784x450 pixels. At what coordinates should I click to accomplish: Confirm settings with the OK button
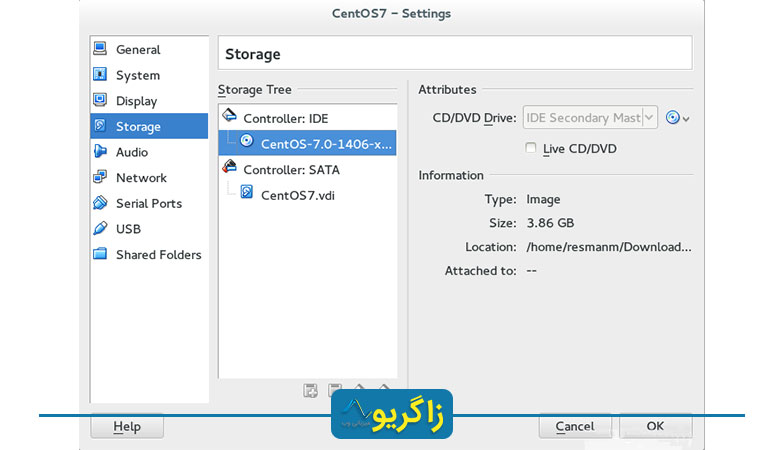(656, 426)
